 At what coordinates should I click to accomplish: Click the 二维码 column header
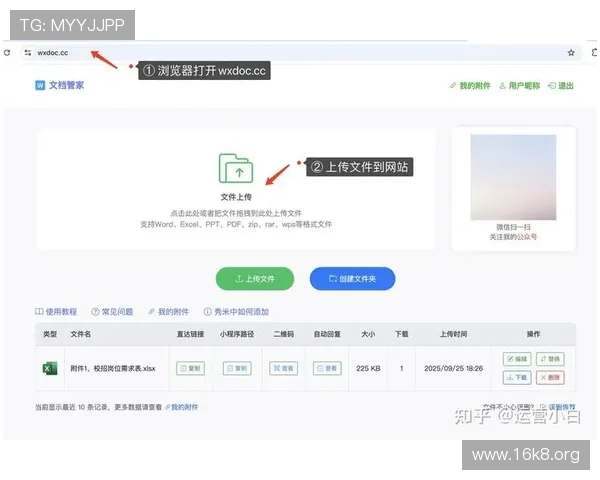[284, 334]
